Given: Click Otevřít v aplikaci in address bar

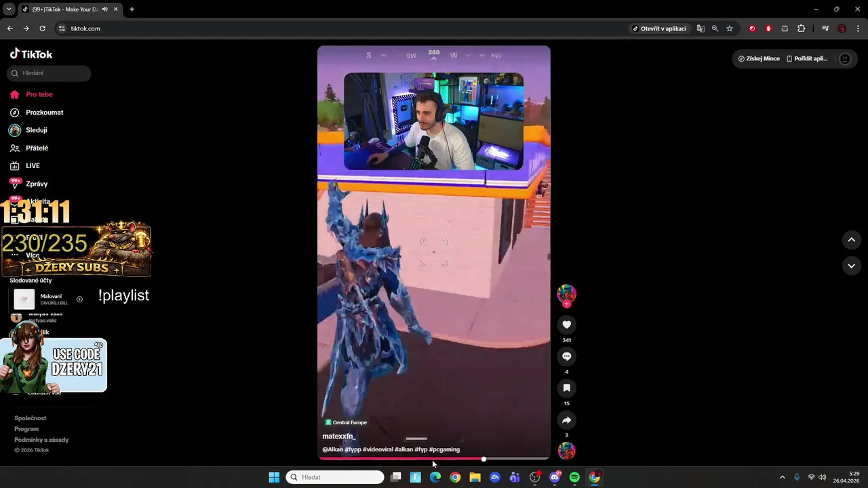Looking at the screenshot, I should click(x=659, y=28).
